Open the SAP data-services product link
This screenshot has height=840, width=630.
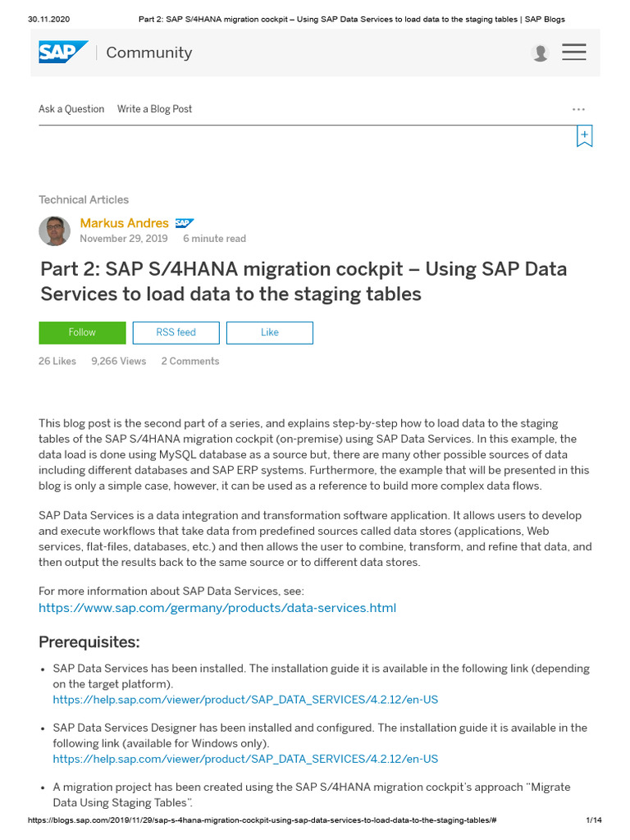tap(217, 608)
